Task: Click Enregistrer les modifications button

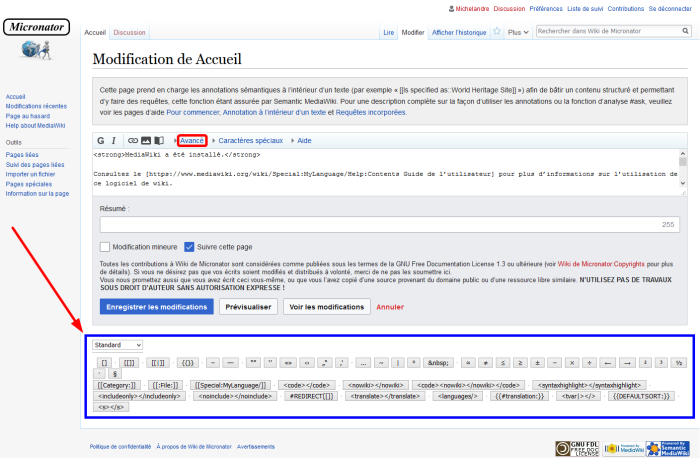Action: click(x=157, y=307)
